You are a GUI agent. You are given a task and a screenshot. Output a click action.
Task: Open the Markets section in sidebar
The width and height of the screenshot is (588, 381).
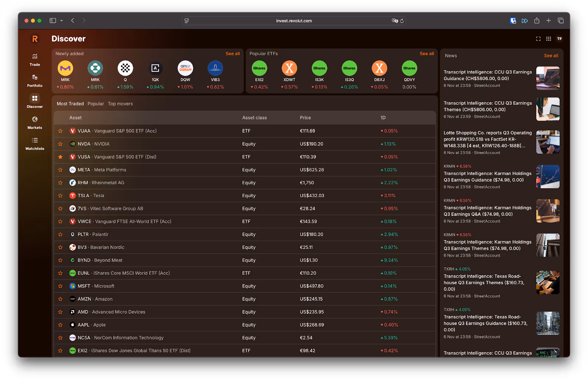pos(35,122)
